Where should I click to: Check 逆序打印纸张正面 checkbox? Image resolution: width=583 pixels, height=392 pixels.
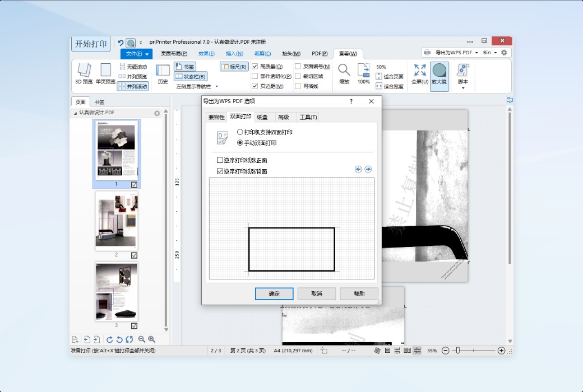click(220, 160)
